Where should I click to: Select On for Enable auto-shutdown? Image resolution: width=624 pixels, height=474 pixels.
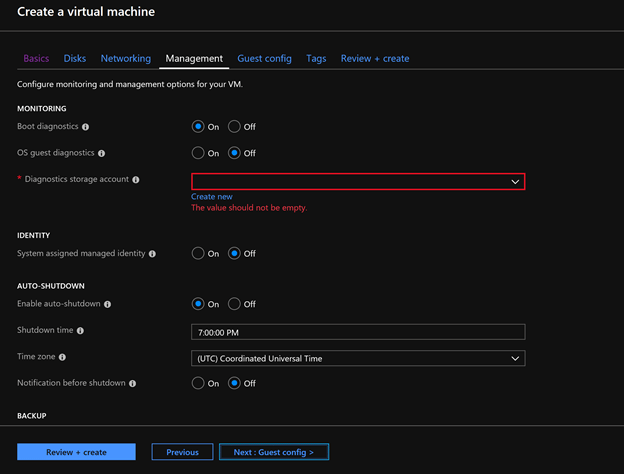click(x=198, y=304)
